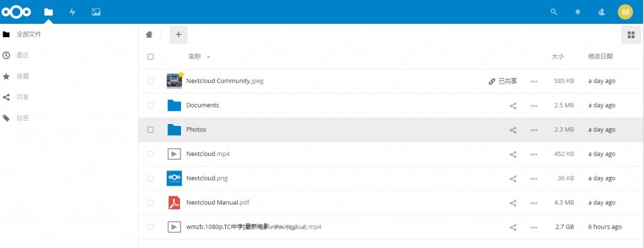
Task: Open the notifications bell
Action: click(x=578, y=12)
